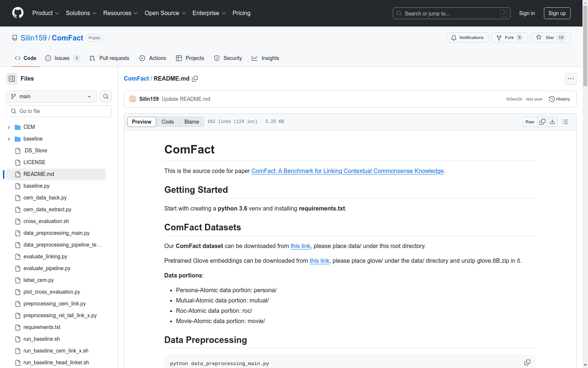Screen dimensions: 588x368
Task: Collapse the Files side panel icon
Action: (x=12, y=79)
